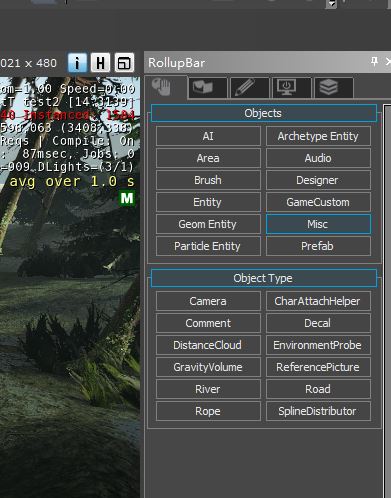Select the Misc object category

(x=318, y=224)
